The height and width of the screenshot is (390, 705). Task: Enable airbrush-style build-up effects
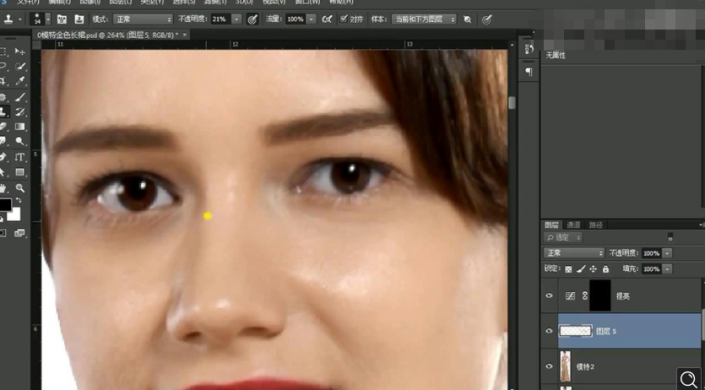click(x=327, y=19)
